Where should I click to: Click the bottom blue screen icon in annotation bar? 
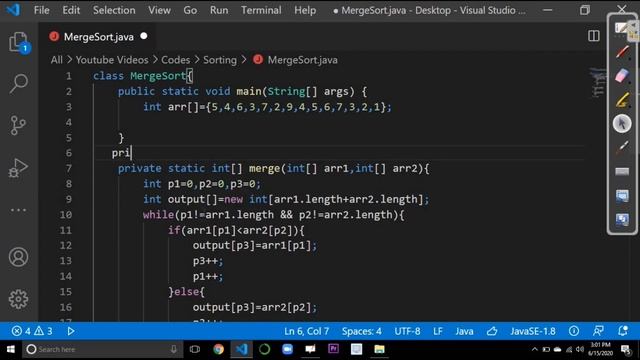coord(622,220)
